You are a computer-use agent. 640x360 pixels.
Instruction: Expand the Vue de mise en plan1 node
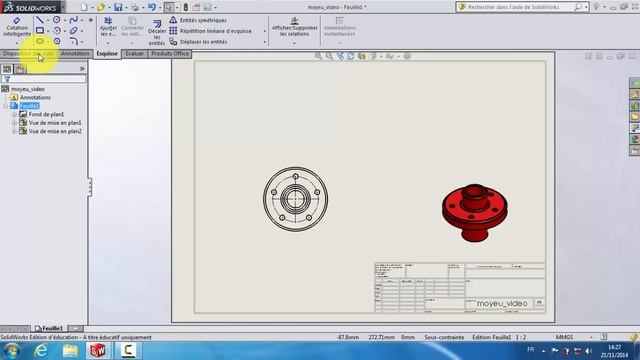click(x=14, y=123)
